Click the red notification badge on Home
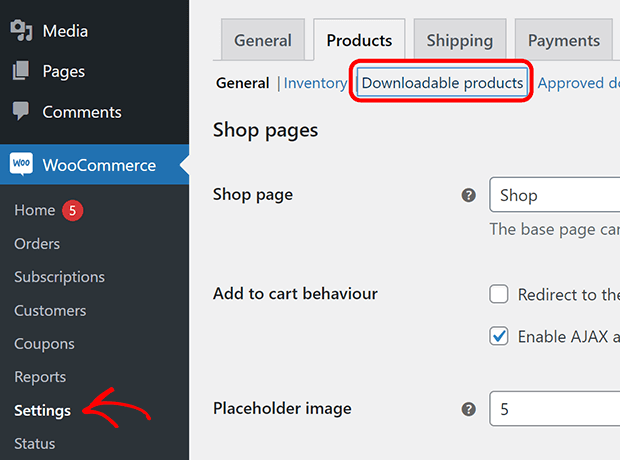Viewport: 620px width, 460px height. click(72, 210)
